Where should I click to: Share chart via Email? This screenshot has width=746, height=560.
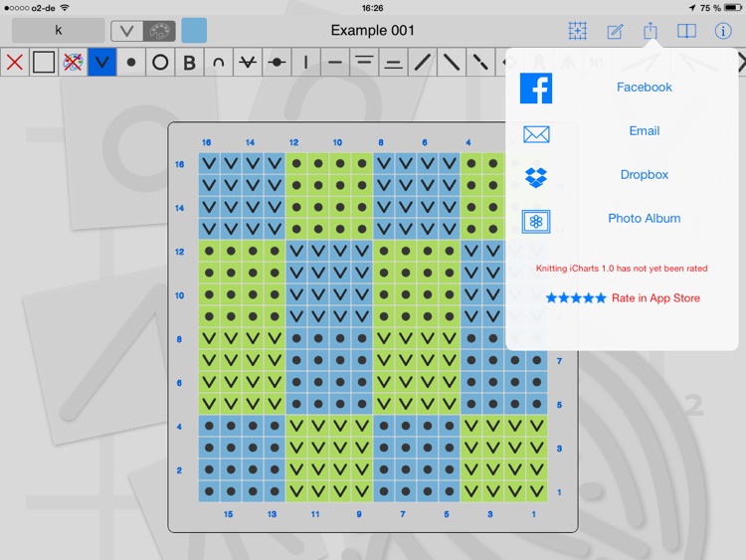645,131
